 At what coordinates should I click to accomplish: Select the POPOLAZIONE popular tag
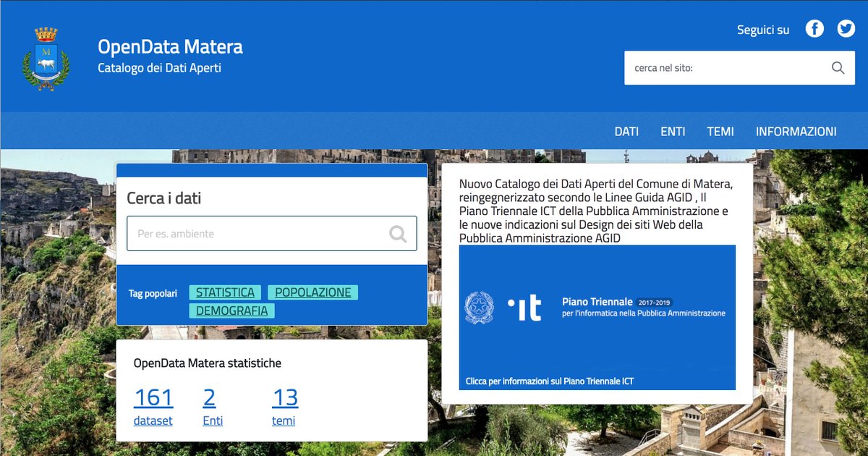point(313,292)
